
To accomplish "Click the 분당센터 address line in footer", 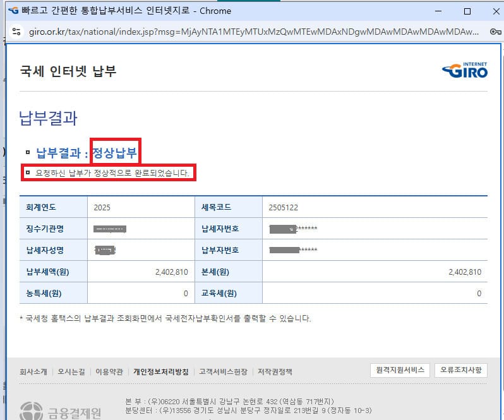I will click(248, 411).
